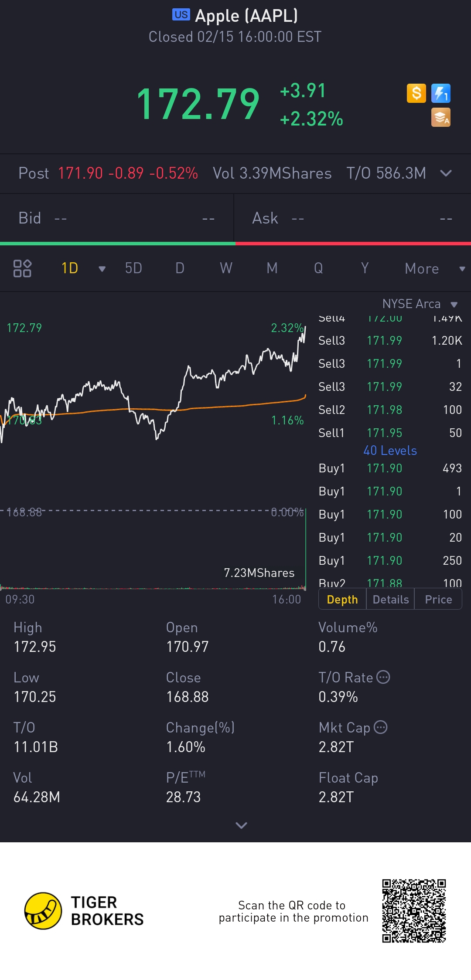Tap the T/O 586.3M text
The image size is (471, 980).
click(x=386, y=173)
